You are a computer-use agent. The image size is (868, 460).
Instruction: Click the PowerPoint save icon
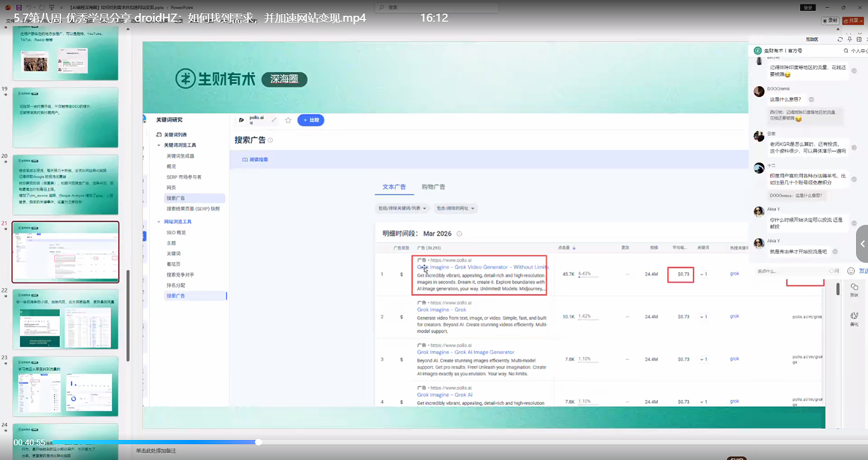coord(19,8)
